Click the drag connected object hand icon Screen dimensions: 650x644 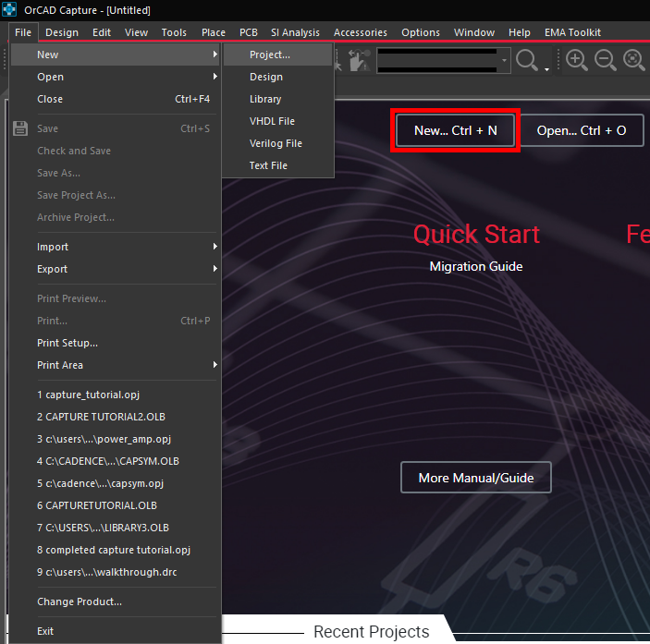coord(359,60)
